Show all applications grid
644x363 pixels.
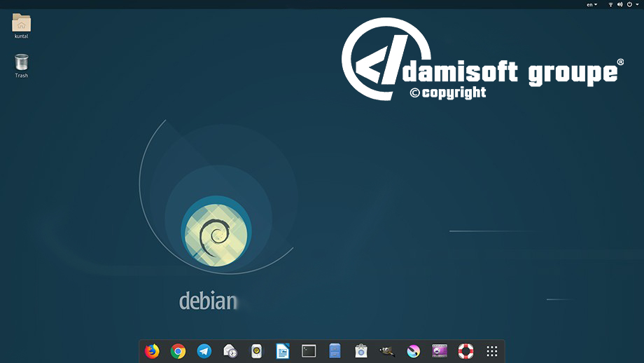click(492, 351)
